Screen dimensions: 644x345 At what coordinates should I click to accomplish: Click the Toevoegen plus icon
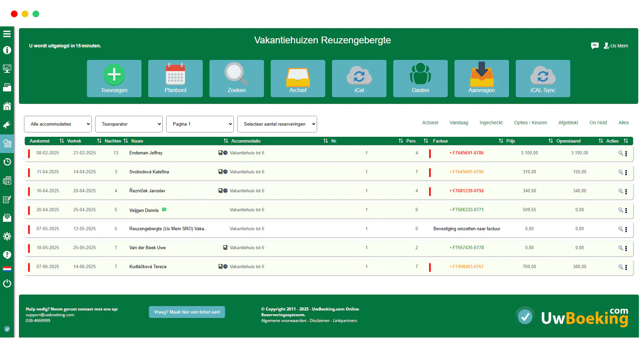(x=114, y=75)
